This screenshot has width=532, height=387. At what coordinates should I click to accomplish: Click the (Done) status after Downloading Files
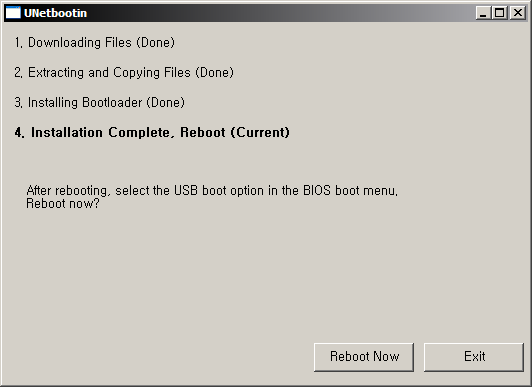coord(156,43)
